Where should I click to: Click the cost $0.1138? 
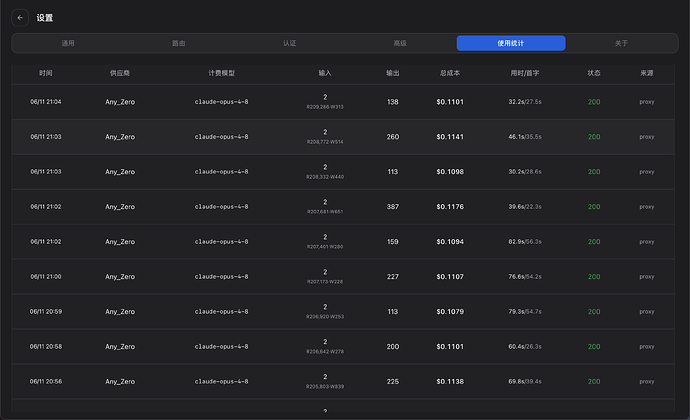450,381
